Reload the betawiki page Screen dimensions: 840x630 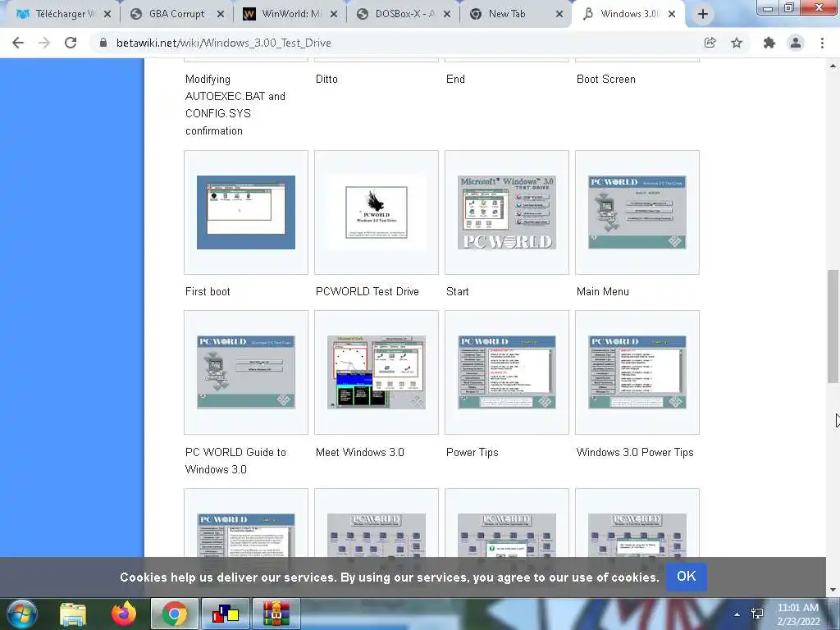pyautogui.click(x=71, y=43)
